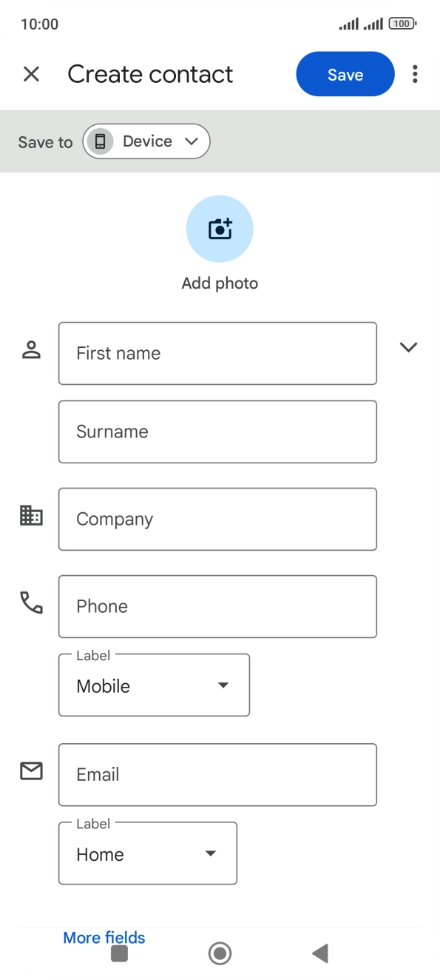Select the email envelope icon
The image size is (440, 980).
(x=30, y=771)
